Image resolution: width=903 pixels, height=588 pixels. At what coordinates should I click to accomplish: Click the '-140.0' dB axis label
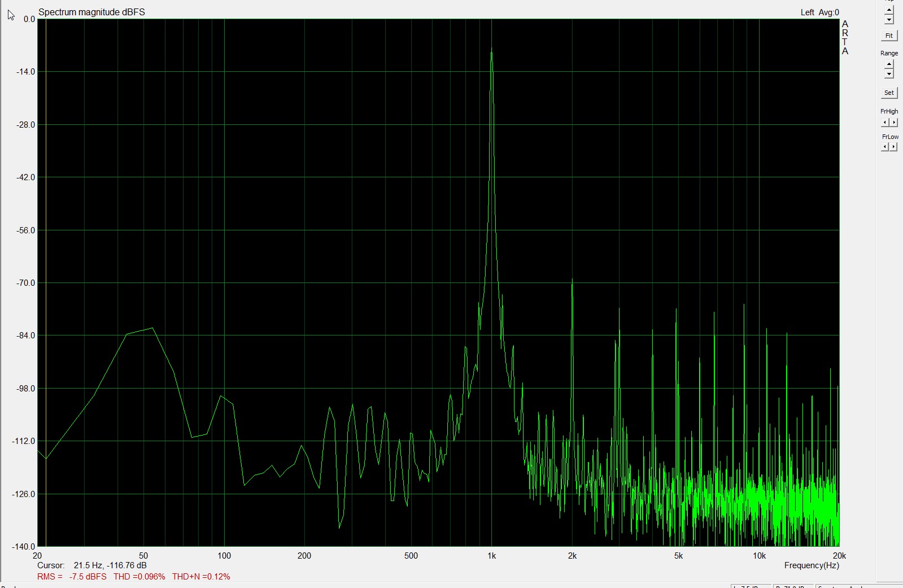coord(24,547)
